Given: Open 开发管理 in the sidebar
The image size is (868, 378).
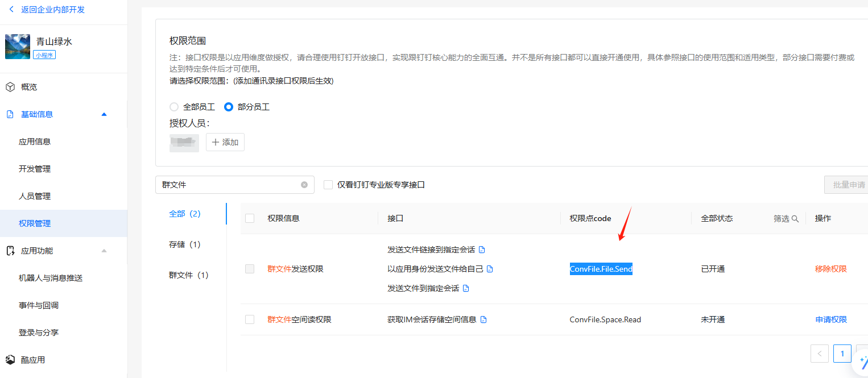Looking at the screenshot, I should 35,169.
